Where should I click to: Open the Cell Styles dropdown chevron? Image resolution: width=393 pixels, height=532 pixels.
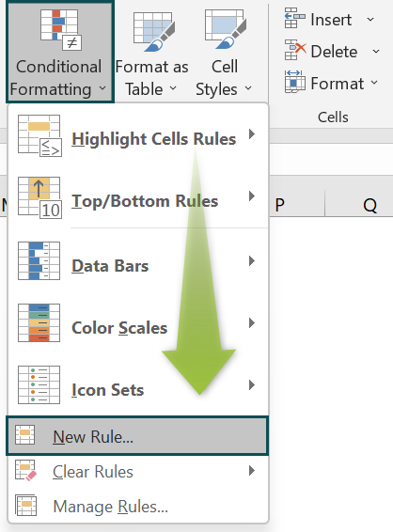tap(248, 88)
